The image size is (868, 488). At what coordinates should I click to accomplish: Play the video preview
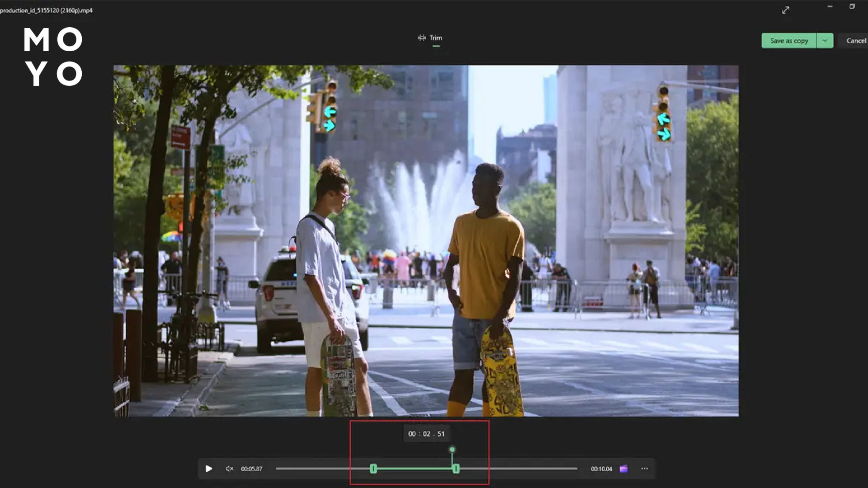click(208, 469)
